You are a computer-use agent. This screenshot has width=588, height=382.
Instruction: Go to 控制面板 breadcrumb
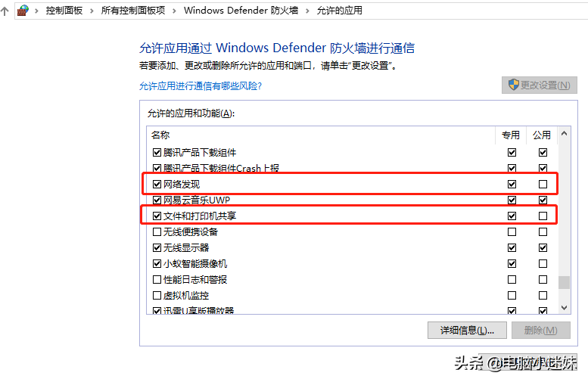click(64, 11)
